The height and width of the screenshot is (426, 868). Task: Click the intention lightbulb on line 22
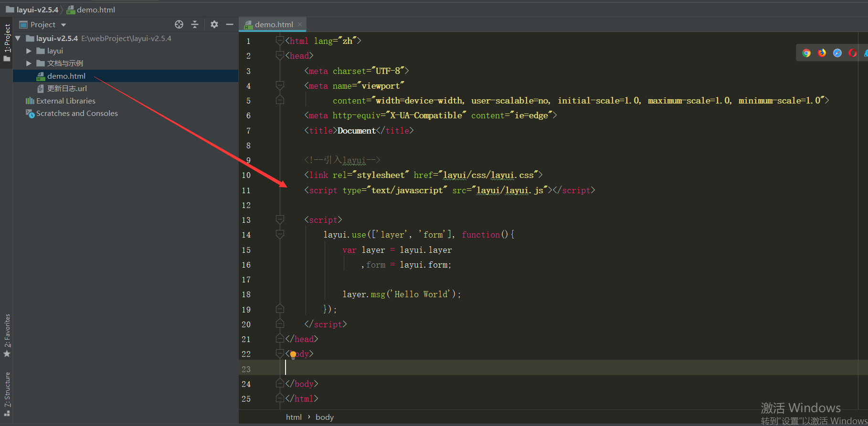(293, 354)
